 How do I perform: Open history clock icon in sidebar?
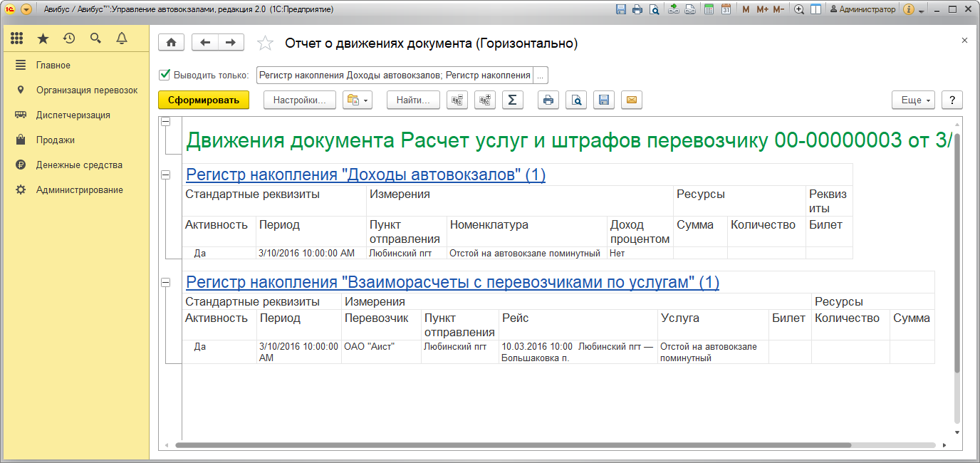point(69,38)
